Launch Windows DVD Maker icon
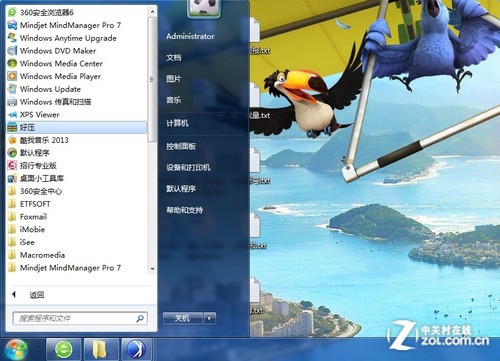 coord(12,51)
